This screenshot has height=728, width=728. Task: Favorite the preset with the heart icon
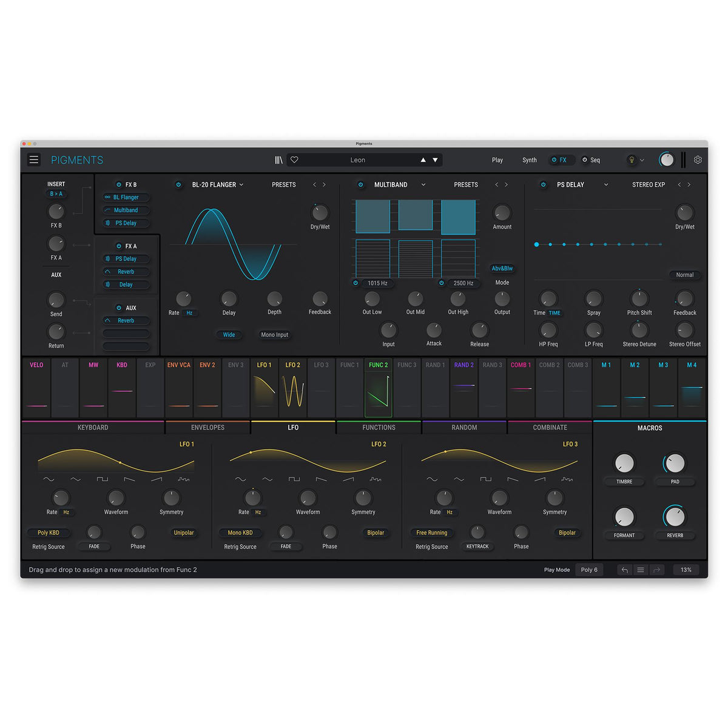pos(294,160)
